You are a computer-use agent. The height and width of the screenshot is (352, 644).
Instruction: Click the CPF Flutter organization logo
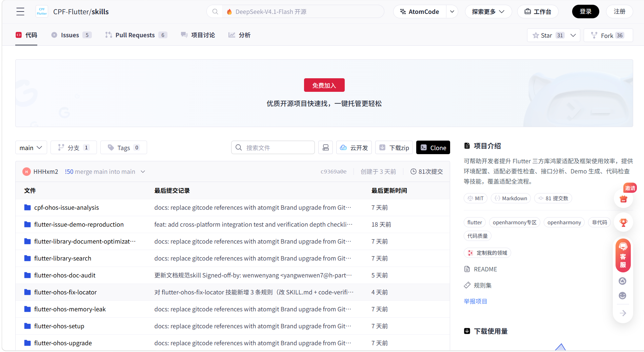coord(42,12)
